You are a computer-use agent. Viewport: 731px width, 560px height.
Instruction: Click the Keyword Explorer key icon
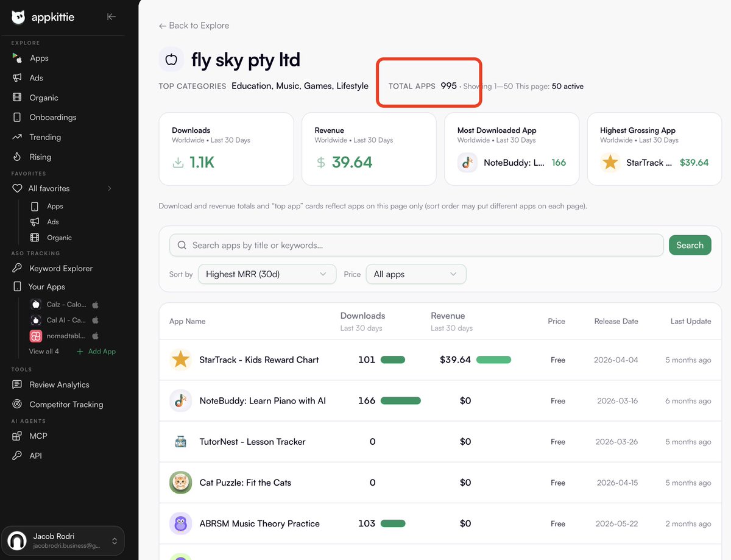point(17,268)
